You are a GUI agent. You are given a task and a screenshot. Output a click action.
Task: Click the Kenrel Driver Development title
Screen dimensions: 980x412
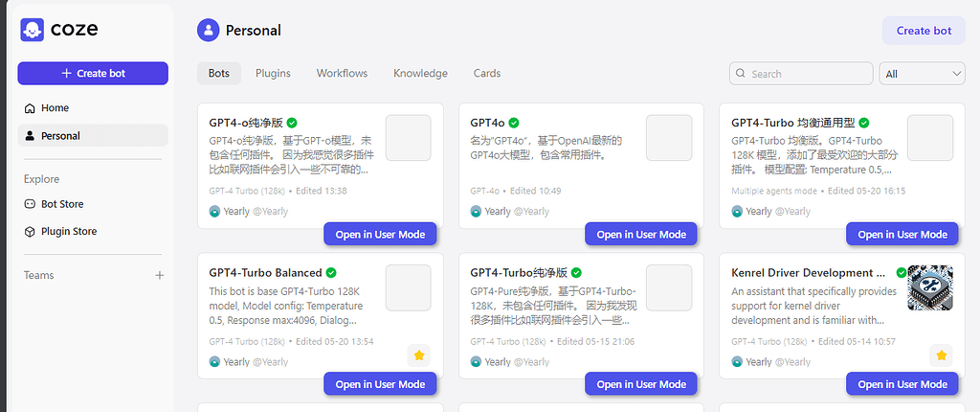809,273
